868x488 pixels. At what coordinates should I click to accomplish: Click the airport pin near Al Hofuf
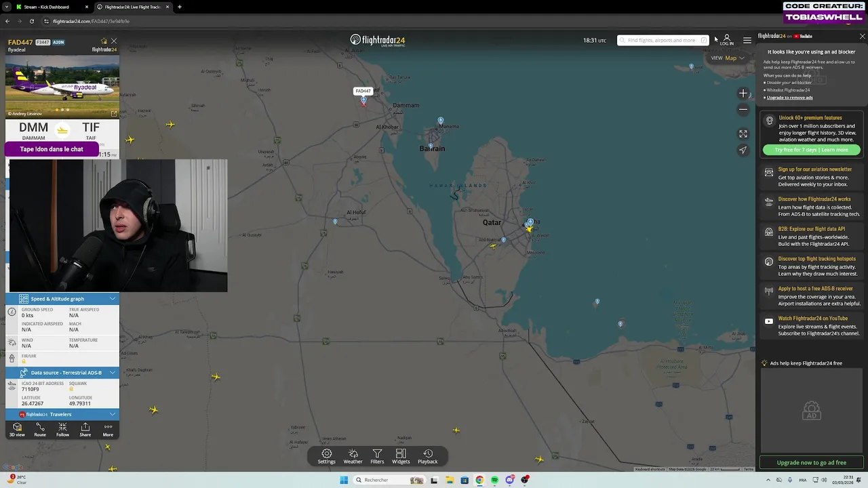pyautogui.click(x=335, y=222)
